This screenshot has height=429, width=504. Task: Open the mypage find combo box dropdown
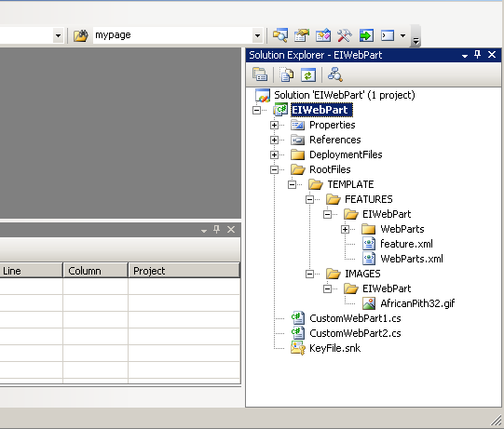click(257, 35)
